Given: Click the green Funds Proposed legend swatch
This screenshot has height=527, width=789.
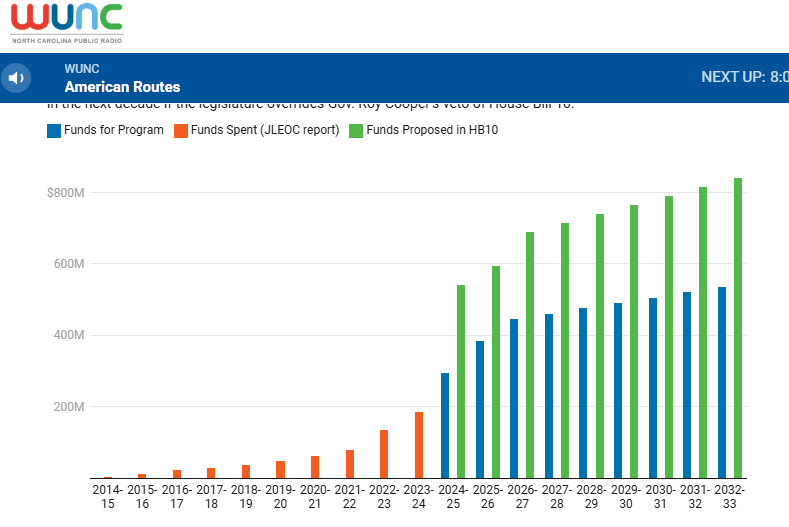Looking at the screenshot, I should 355,130.
